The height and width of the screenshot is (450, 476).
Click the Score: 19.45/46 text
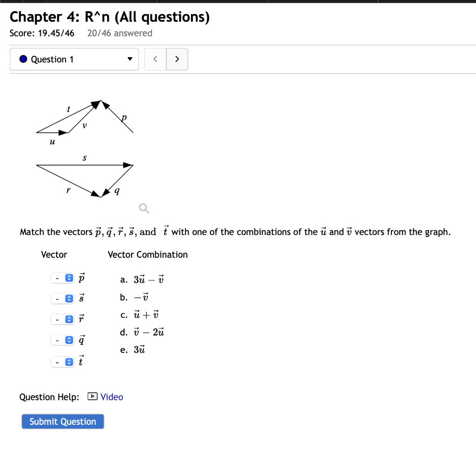[x=42, y=33]
